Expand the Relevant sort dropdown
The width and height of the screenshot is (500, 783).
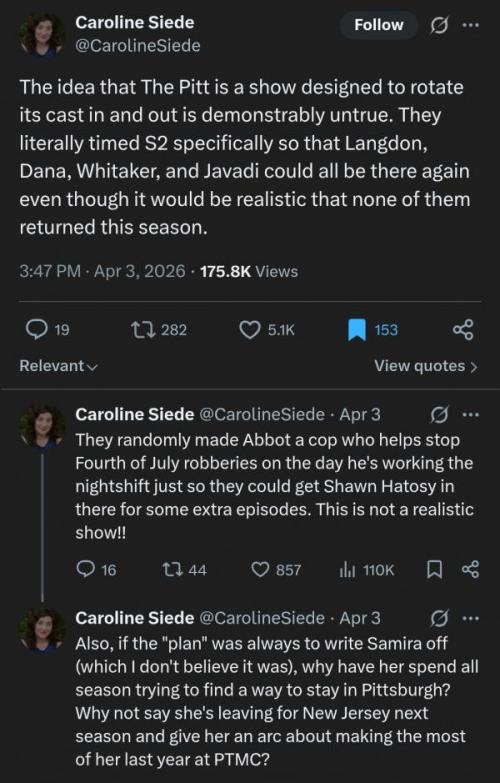58,366
